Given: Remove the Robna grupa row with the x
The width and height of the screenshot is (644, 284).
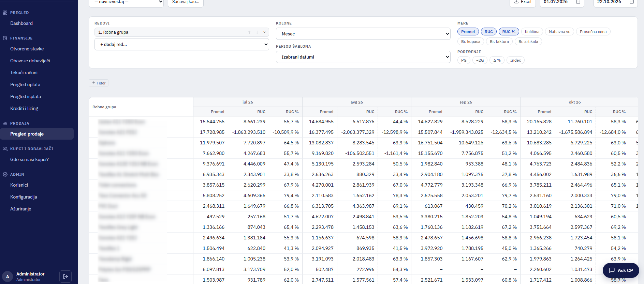Looking at the screenshot, I should pyautogui.click(x=264, y=32).
